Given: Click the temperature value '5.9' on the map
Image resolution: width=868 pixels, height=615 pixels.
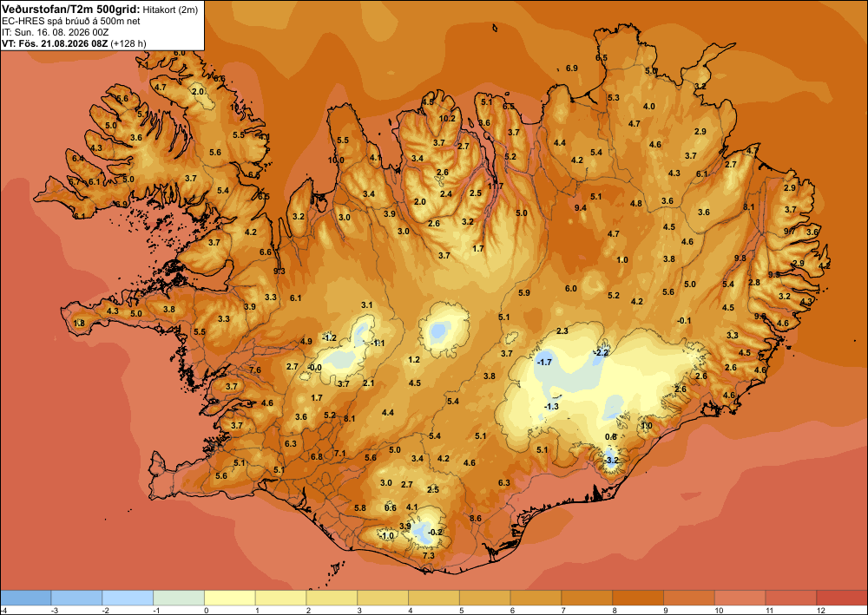Looking at the screenshot, I should click(x=523, y=292).
